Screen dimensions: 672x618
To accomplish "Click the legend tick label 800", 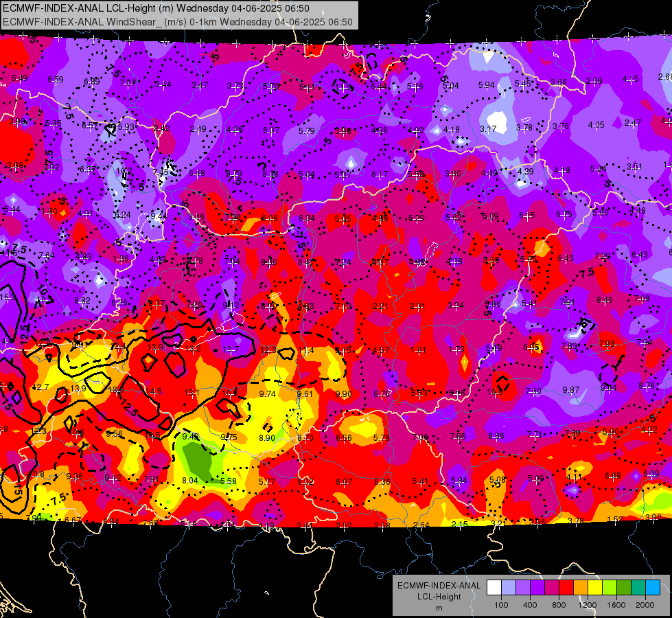I will point(559,605).
